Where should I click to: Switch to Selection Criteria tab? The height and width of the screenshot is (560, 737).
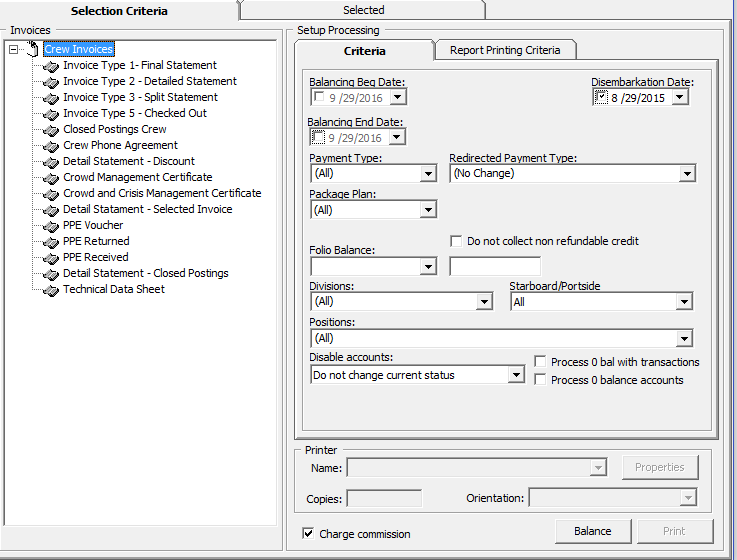119,11
